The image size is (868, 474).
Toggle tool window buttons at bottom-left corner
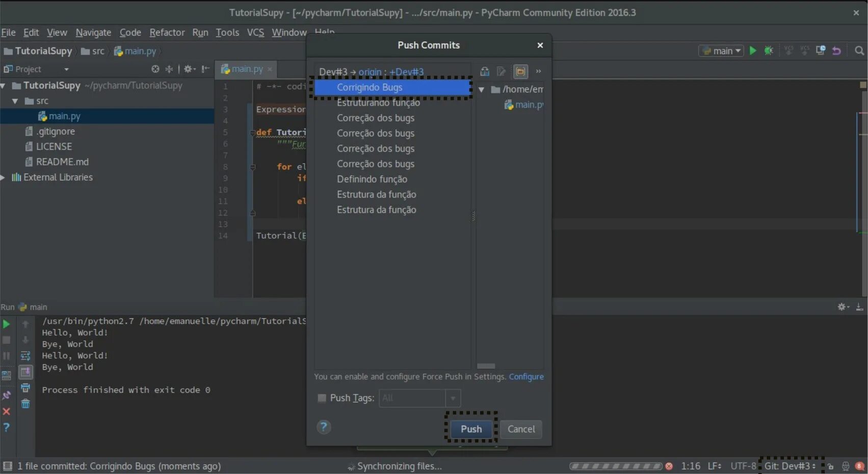click(8, 466)
